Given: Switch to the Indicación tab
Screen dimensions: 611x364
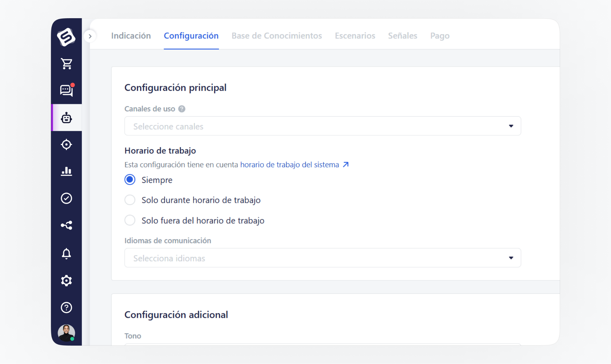Looking at the screenshot, I should click(x=131, y=36).
